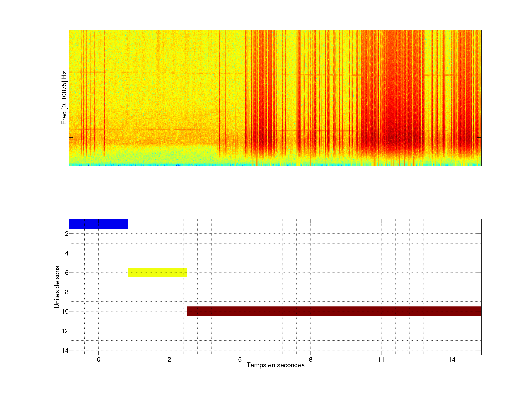Click the blue bar at sound unit 1
The width and height of the screenshot is (532, 399).
point(98,224)
